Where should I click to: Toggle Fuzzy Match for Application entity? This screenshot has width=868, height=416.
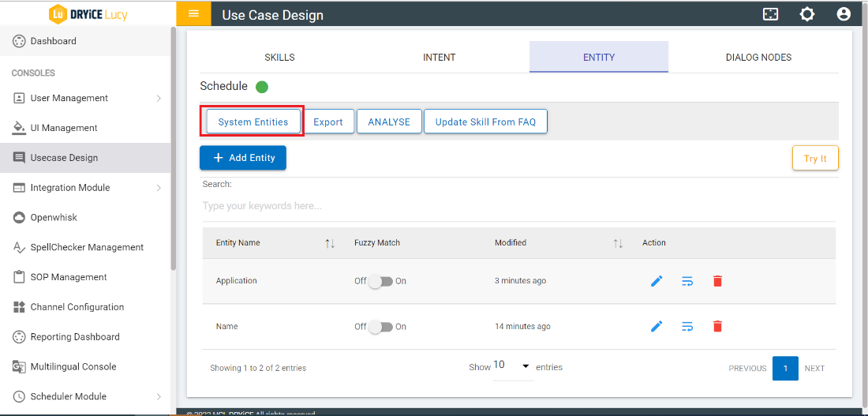pyautogui.click(x=380, y=282)
